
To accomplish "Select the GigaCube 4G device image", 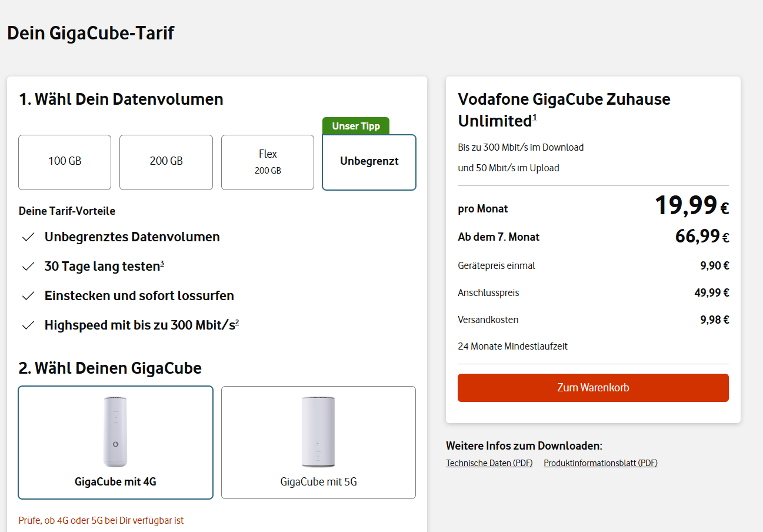I will point(115,432).
